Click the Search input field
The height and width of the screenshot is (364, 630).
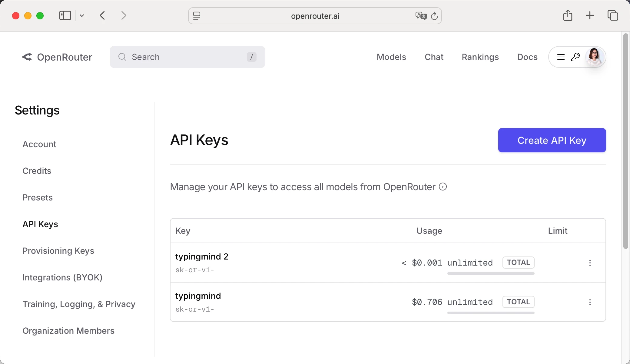pyautogui.click(x=187, y=57)
